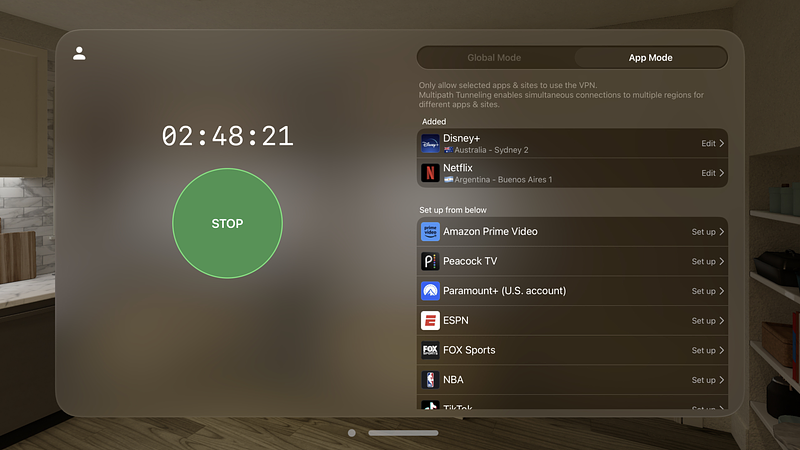800x450 pixels.
Task: Switch to Global Mode tab
Action: coord(494,58)
